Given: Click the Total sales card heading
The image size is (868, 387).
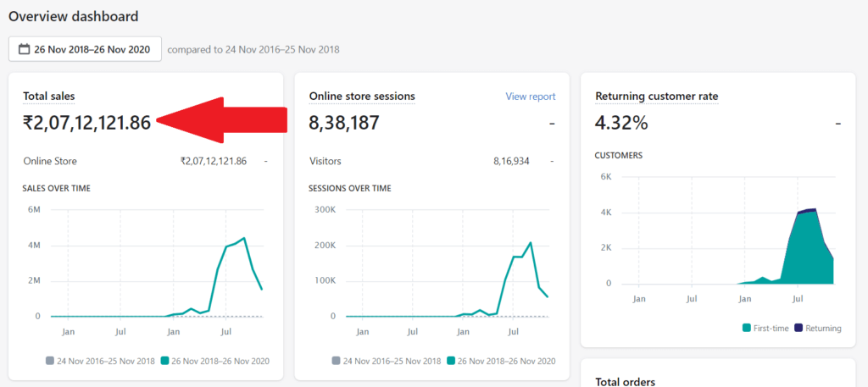Looking at the screenshot, I should coord(54,97).
